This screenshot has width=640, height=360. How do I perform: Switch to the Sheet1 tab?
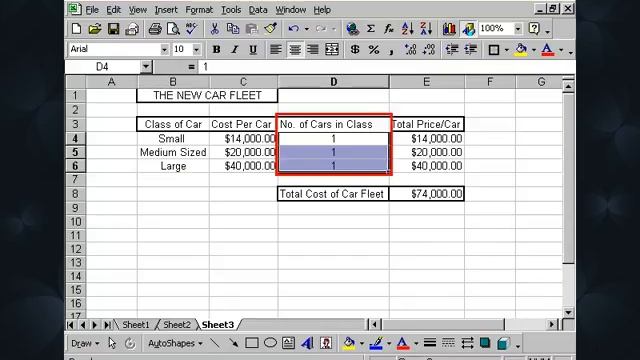[136, 325]
